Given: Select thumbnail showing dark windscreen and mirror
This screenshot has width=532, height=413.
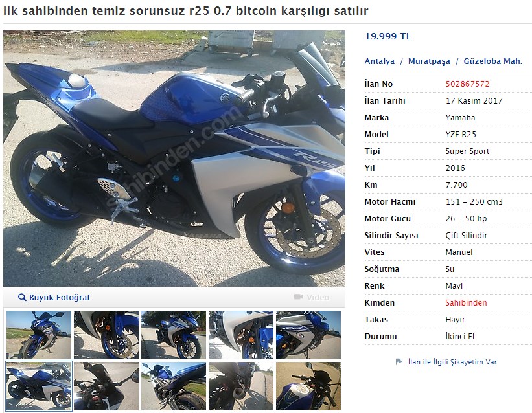Looking at the screenshot, I should 106,386.
